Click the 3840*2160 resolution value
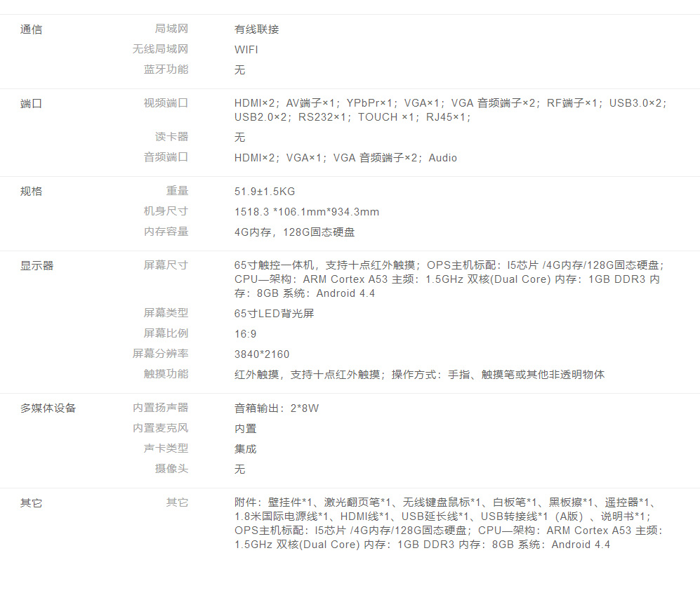 click(x=262, y=354)
